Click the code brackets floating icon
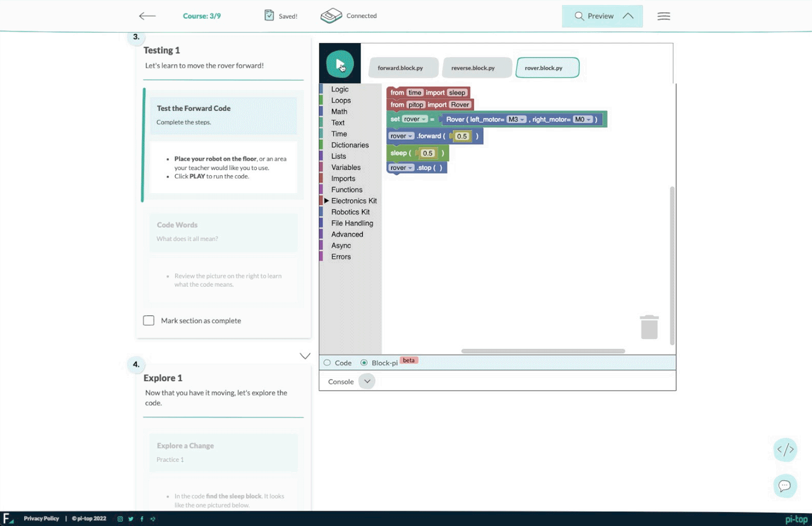This screenshot has width=812, height=526. coord(785,449)
